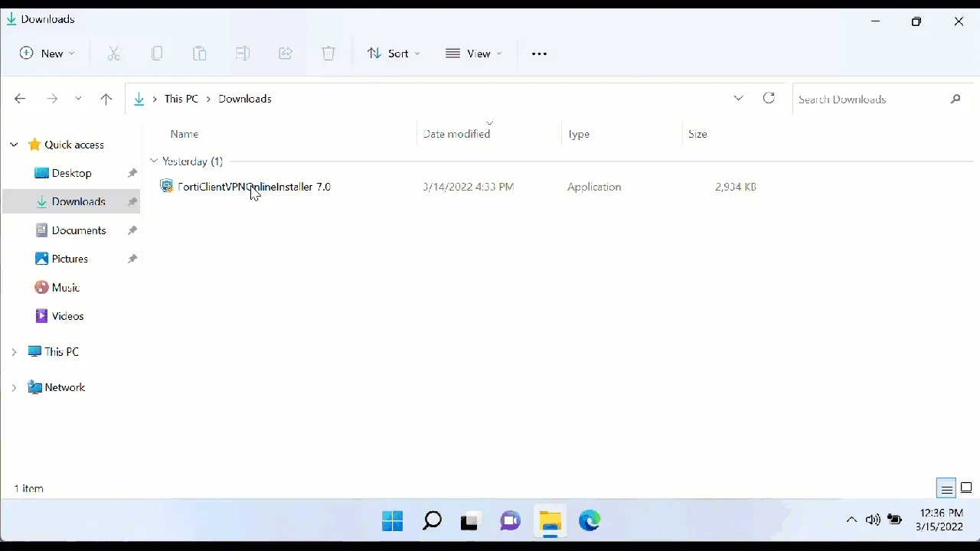This screenshot has width=980, height=551.
Task: Open Task View on the taskbar
Action: (471, 521)
